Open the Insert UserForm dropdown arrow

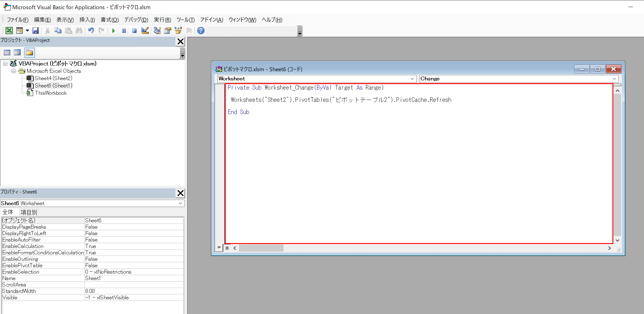[27, 31]
